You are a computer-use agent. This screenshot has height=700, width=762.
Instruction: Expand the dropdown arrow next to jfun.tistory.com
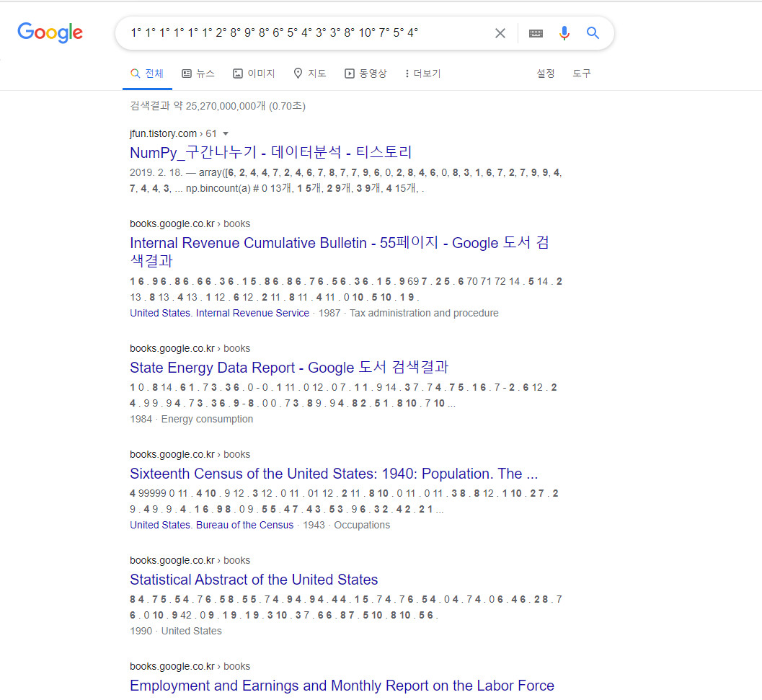(227, 133)
